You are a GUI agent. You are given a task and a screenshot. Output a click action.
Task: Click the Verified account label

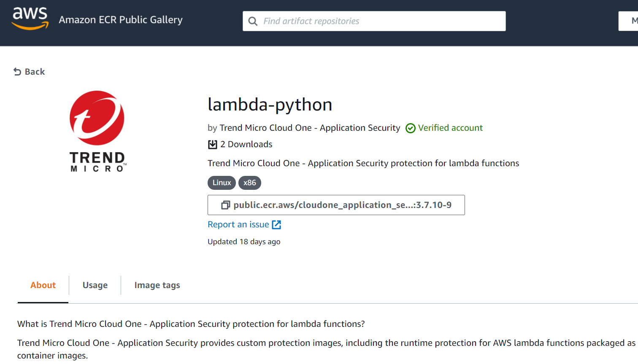click(x=450, y=128)
